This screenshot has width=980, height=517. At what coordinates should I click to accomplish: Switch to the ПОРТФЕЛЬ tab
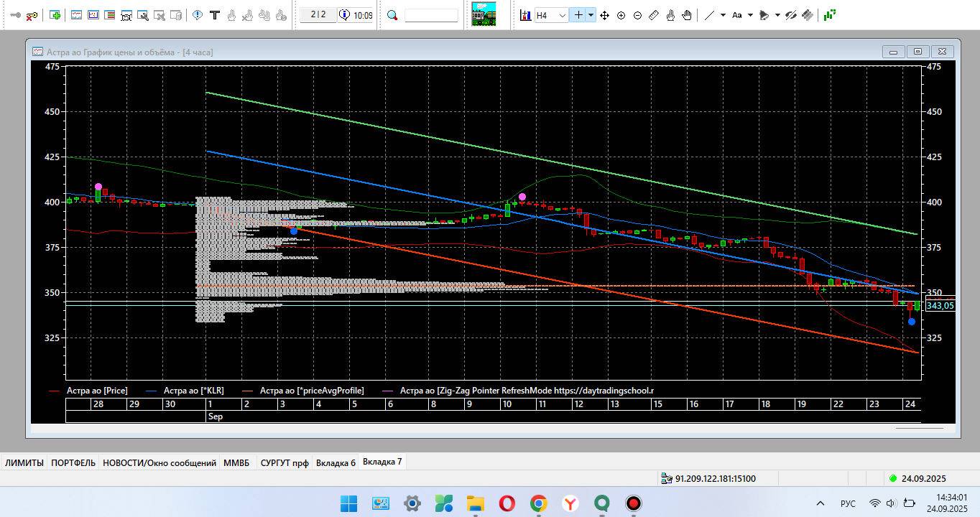coord(73,462)
